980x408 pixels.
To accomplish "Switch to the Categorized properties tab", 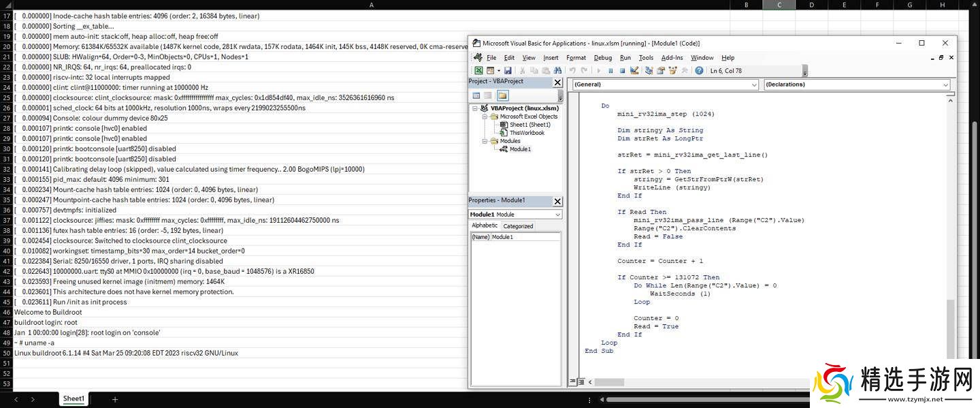I will click(518, 226).
